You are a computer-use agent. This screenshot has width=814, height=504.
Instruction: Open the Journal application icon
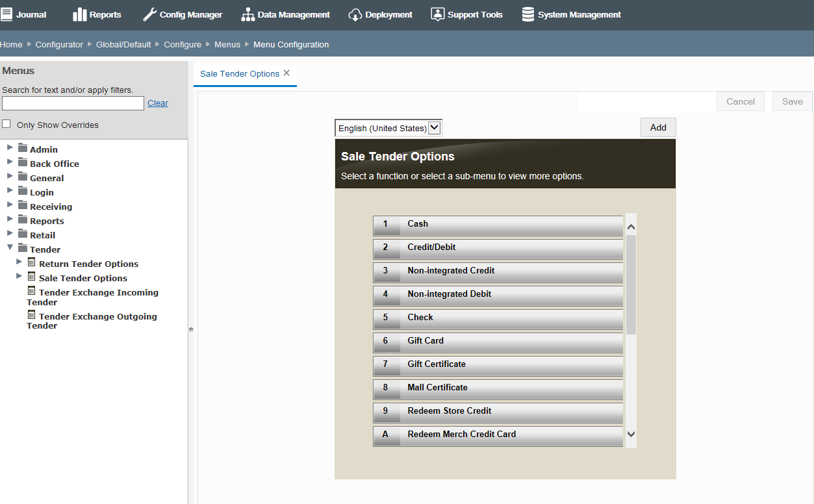point(8,14)
